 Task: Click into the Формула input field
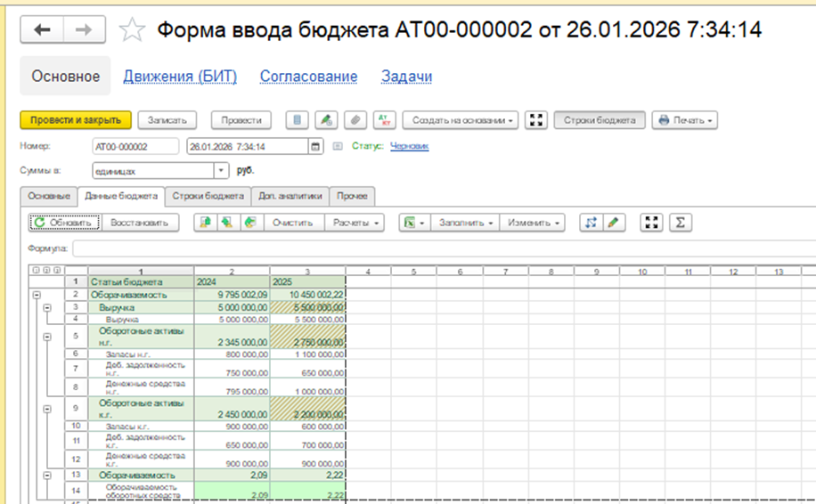coord(437,248)
